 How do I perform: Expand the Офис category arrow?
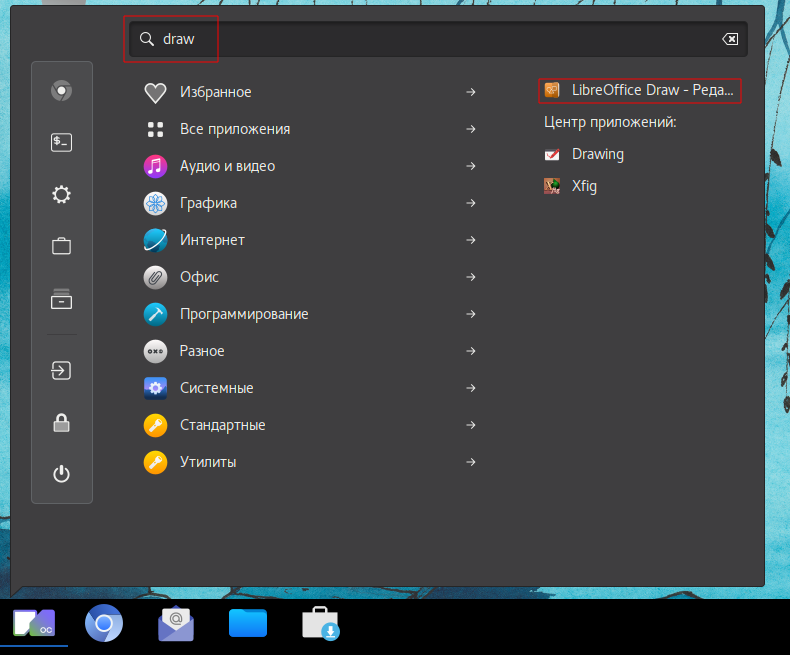click(470, 277)
